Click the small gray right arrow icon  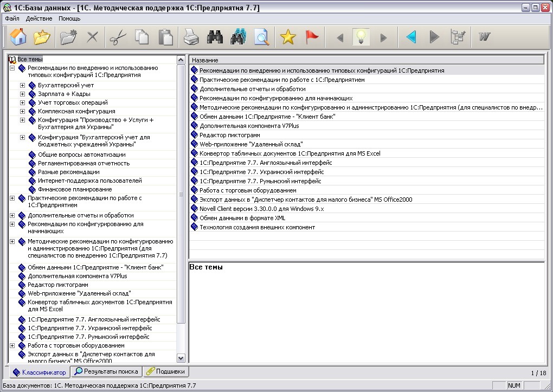click(384, 37)
